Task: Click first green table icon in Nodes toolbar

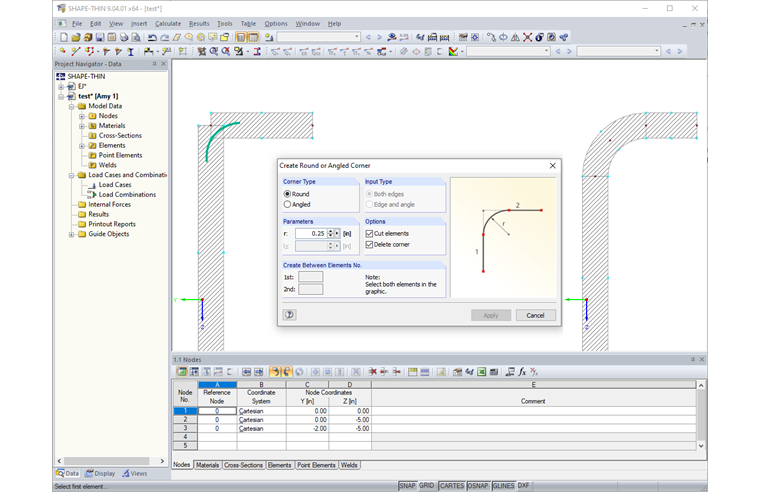Action: point(182,372)
